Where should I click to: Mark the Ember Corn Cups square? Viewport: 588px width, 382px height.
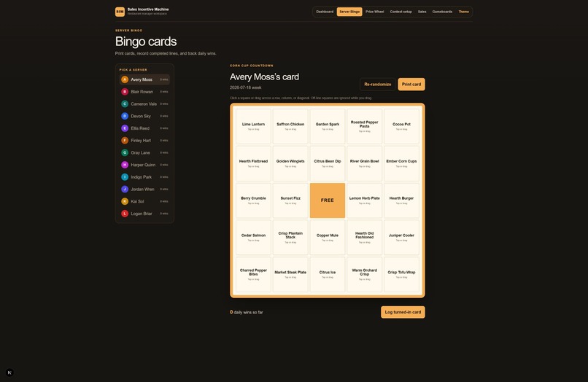402,163
